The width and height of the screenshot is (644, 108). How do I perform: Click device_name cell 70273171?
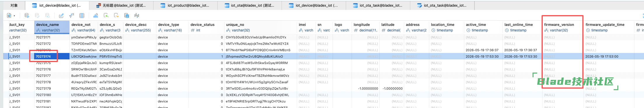pos(52,37)
